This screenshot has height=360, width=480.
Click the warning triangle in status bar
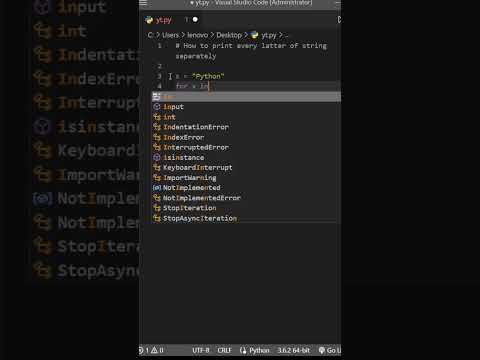click(155, 350)
